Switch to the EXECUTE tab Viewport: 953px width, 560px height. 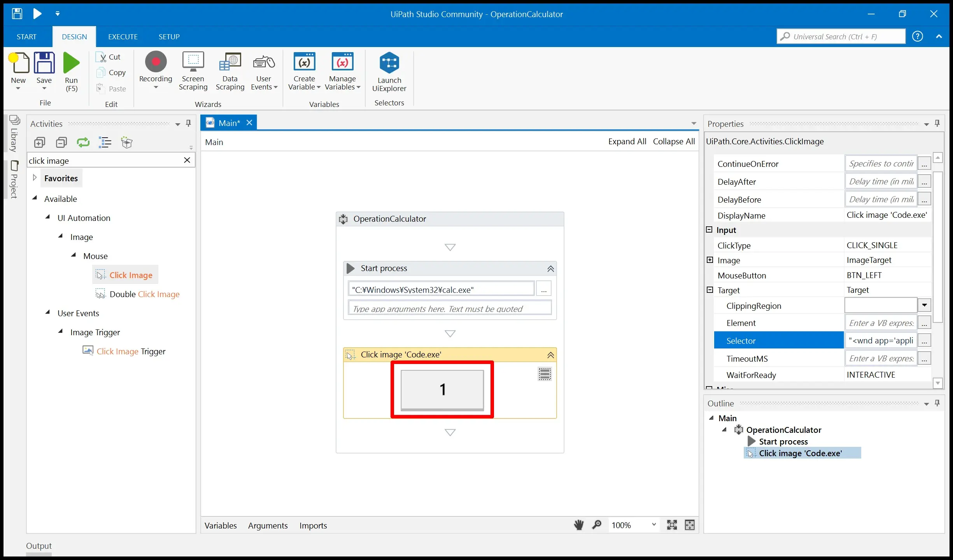tap(123, 37)
